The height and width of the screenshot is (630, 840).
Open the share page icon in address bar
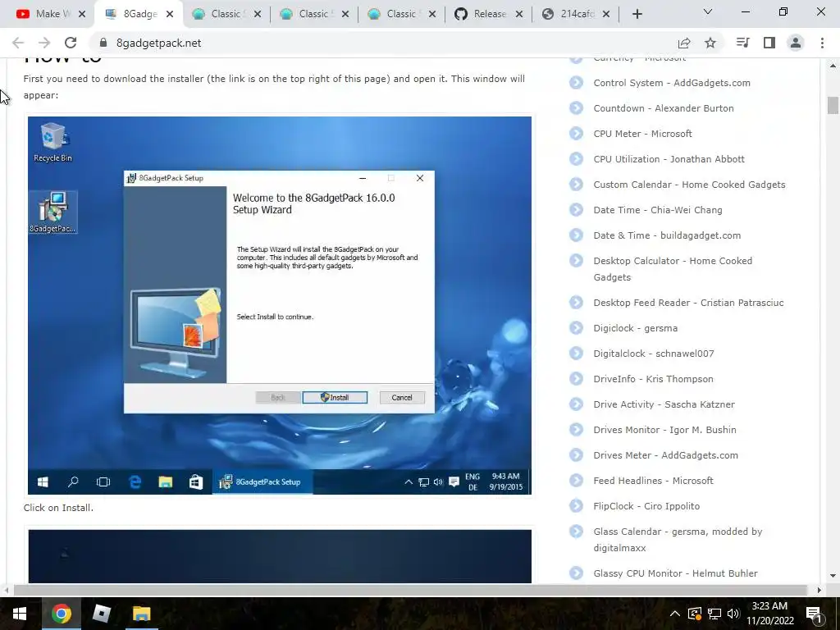pos(684,43)
